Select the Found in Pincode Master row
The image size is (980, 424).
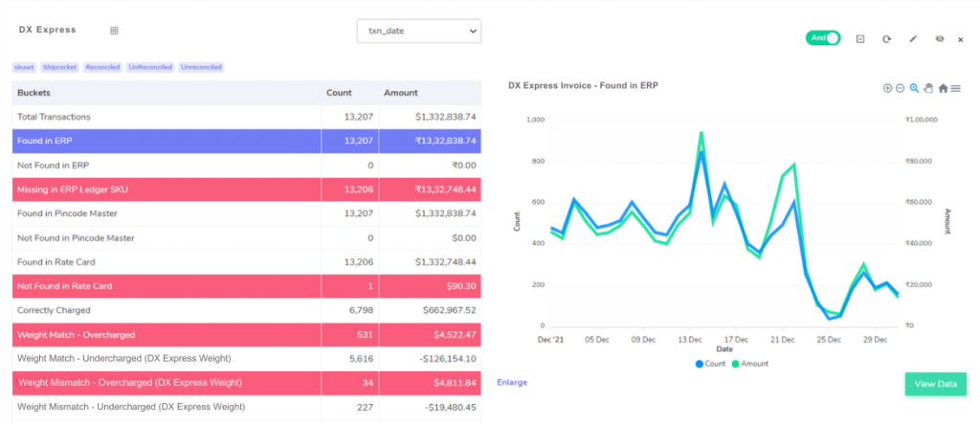tap(247, 213)
